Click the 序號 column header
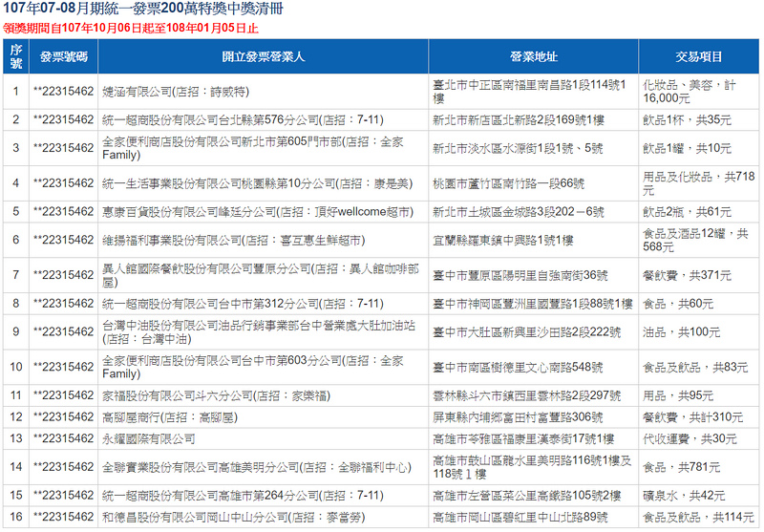The width and height of the screenshot is (764, 532). click(x=16, y=56)
